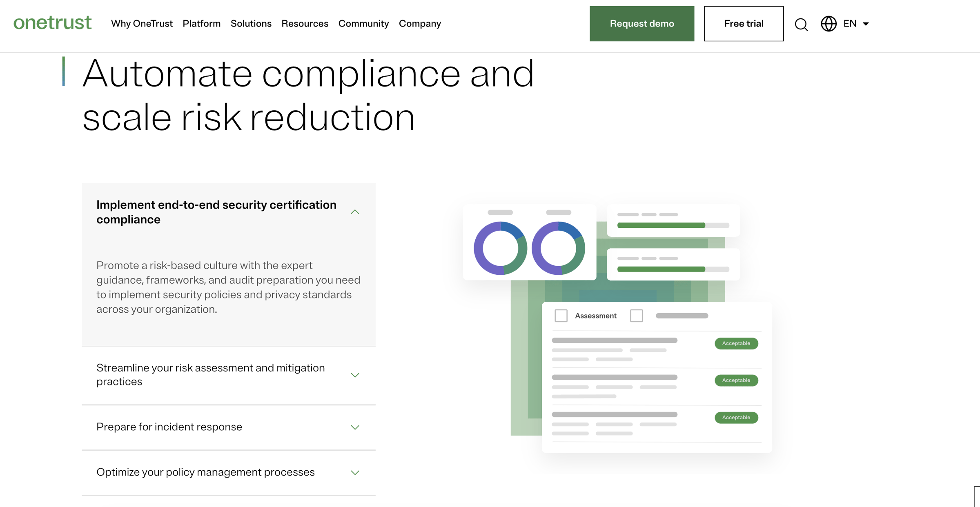Start a Free trial
The width and height of the screenshot is (980, 507).
[x=744, y=24]
